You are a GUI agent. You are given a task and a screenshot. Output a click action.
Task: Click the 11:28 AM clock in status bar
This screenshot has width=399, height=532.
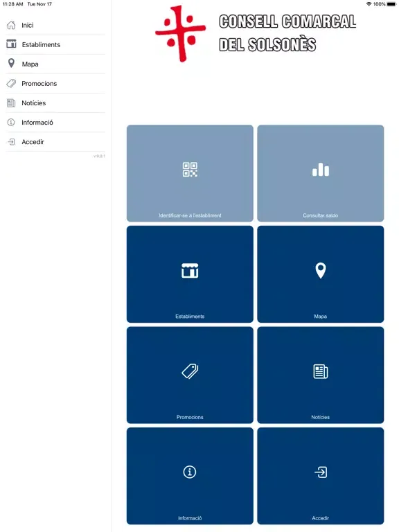click(x=13, y=4)
